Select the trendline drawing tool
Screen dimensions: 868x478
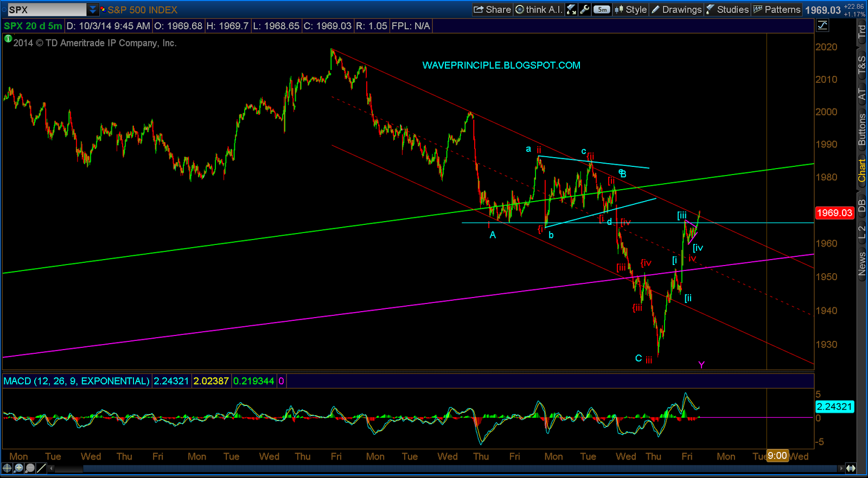41,468
